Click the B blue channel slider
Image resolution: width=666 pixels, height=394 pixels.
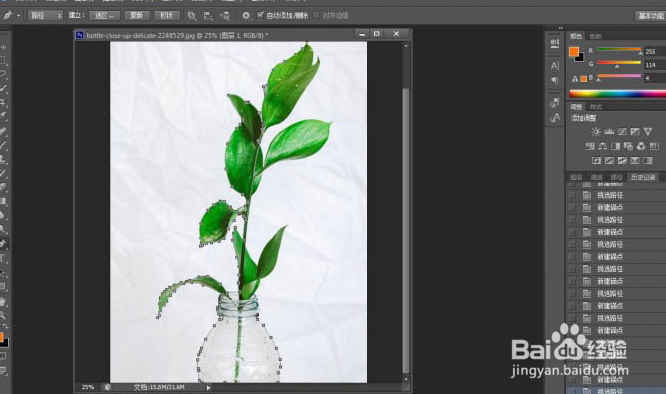click(x=619, y=76)
